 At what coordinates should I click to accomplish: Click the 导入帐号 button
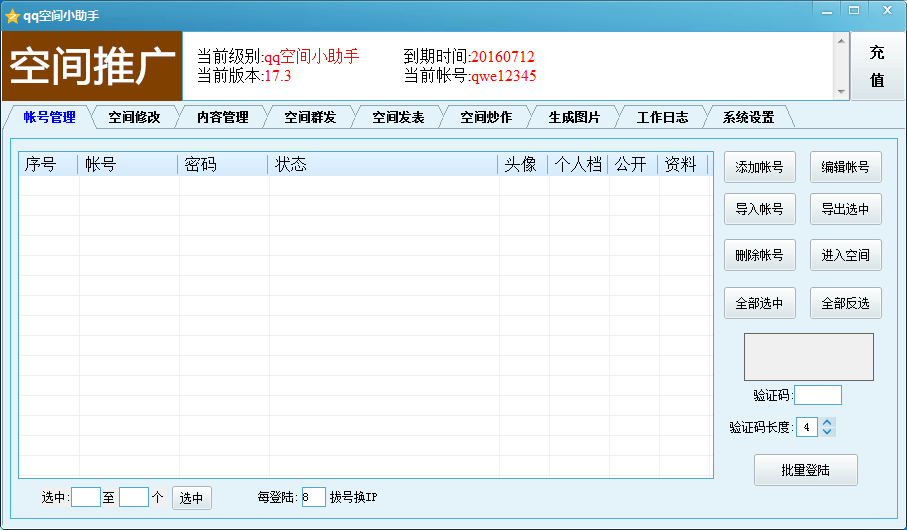pyautogui.click(x=759, y=209)
